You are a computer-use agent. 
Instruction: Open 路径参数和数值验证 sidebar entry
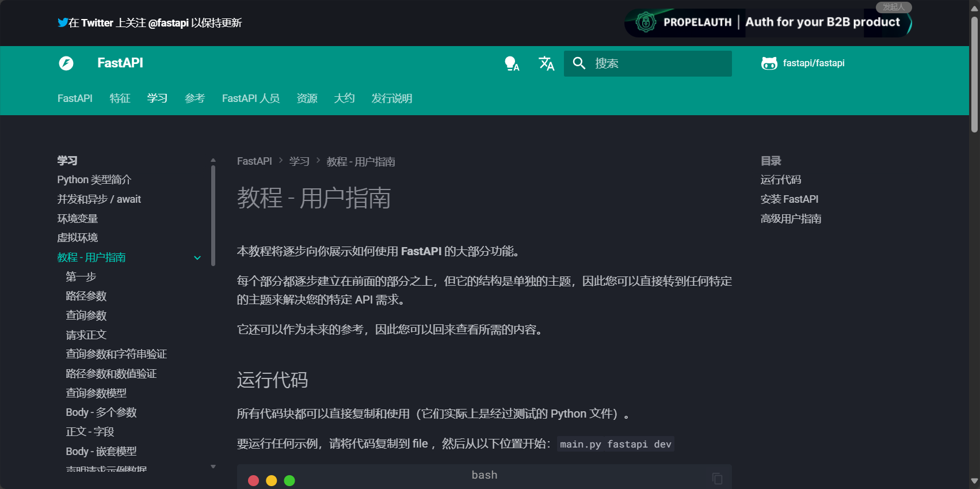[x=111, y=374]
